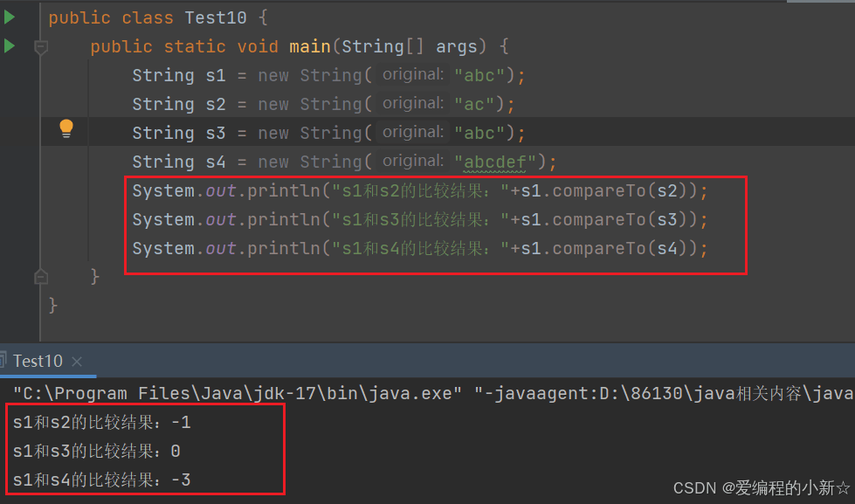
Task: Click console output line ending in -3
Action: coord(102,480)
